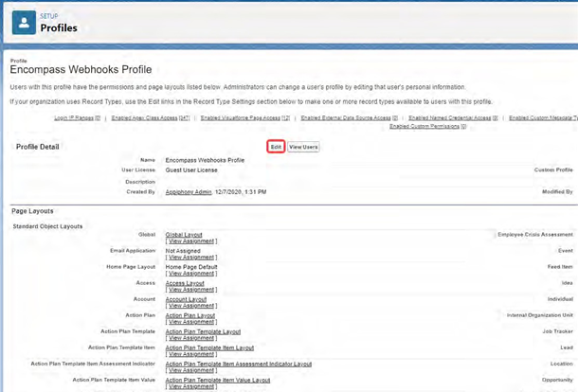Viewport: 578px width, 392px height.
Task: Open the Global Layout link
Action: click(x=184, y=235)
